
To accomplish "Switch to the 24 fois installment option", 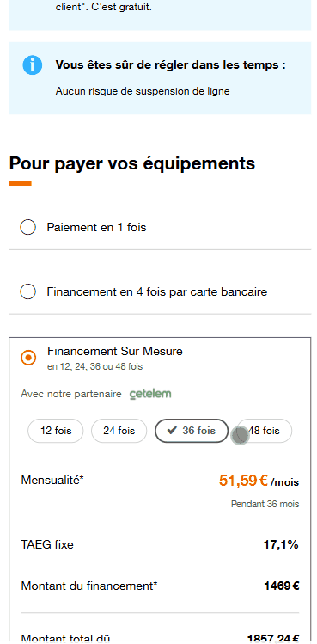I will tap(119, 431).
